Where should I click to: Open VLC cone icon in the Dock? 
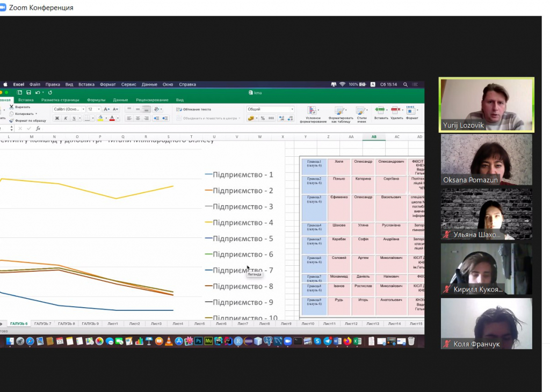pyautogui.click(x=169, y=341)
